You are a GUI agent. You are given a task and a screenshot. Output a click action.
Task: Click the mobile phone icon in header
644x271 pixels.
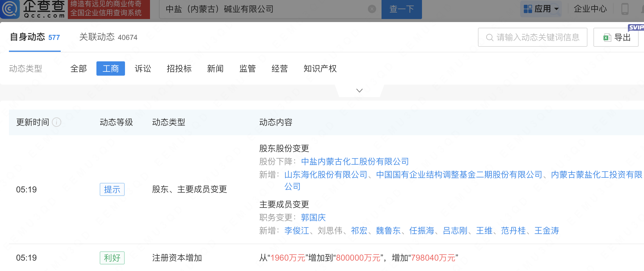coord(625,9)
